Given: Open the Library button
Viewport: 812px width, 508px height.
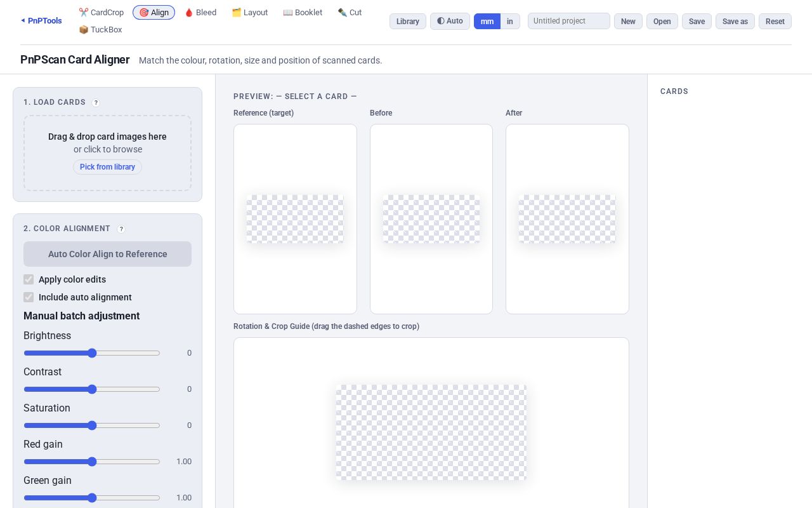Looking at the screenshot, I should (408, 21).
